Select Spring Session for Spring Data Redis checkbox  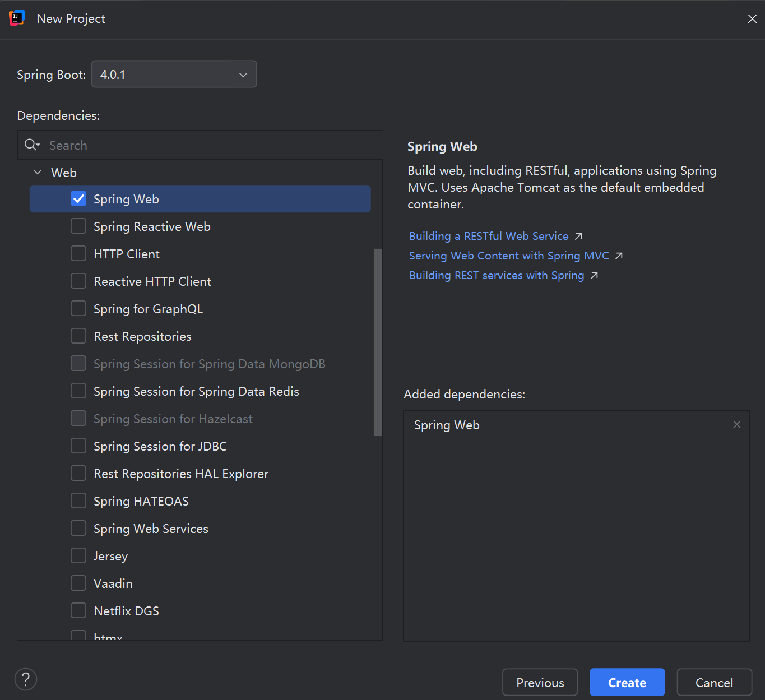pos(78,391)
